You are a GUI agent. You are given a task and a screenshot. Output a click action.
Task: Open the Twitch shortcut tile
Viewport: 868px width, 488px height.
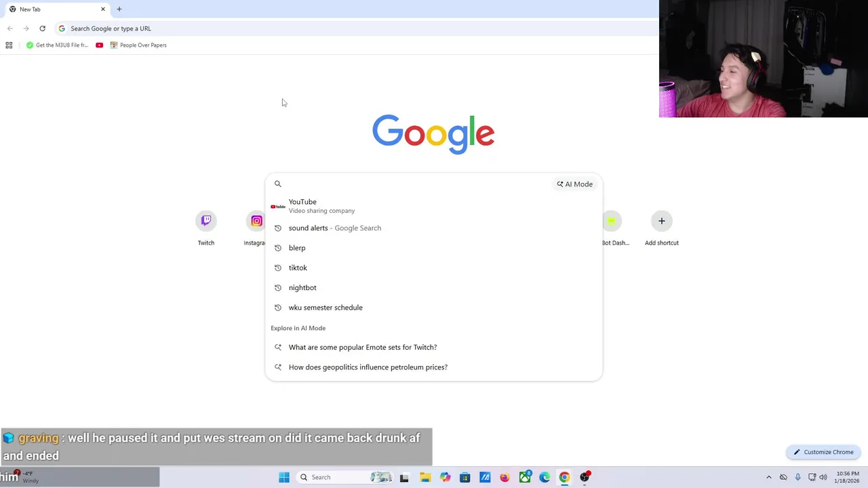tap(206, 228)
